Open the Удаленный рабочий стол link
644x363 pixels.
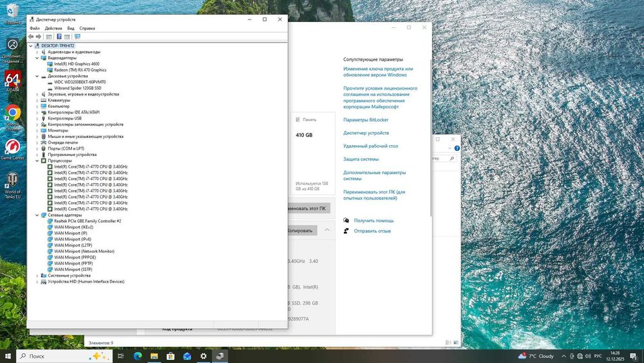point(370,146)
